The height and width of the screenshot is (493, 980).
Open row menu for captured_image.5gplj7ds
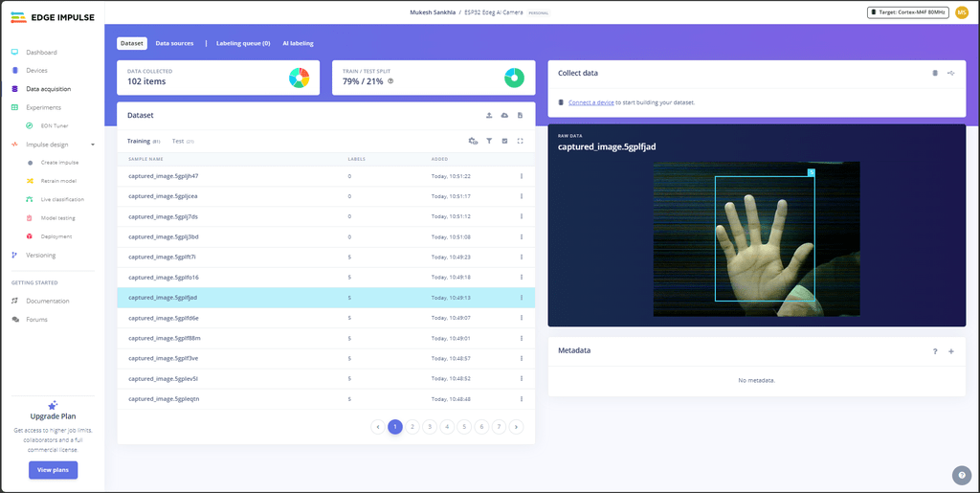pyautogui.click(x=522, y=216)
